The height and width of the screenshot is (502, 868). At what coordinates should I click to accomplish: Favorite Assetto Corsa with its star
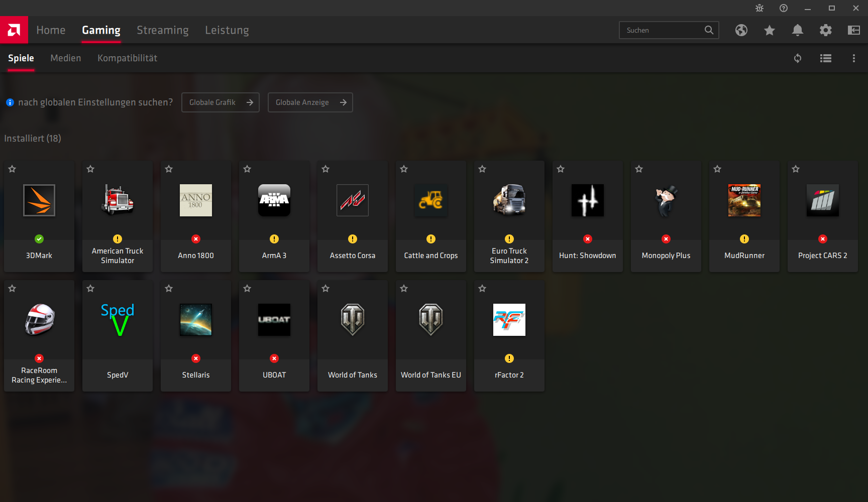(x=325, y=169)
